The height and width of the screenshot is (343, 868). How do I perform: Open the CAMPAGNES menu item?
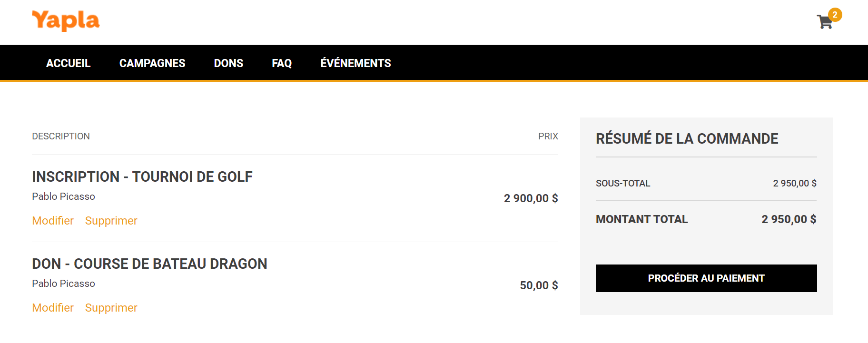coord(152,63)
